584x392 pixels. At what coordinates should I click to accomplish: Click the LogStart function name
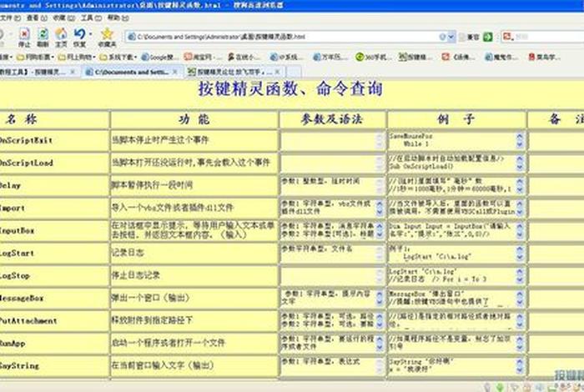click(x=18, y=254)
